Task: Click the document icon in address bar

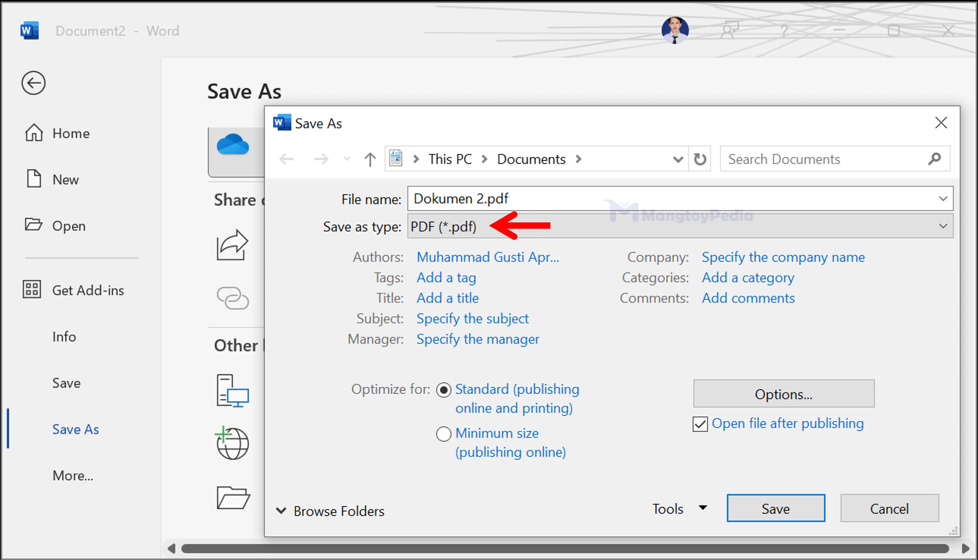Action: 396,158
